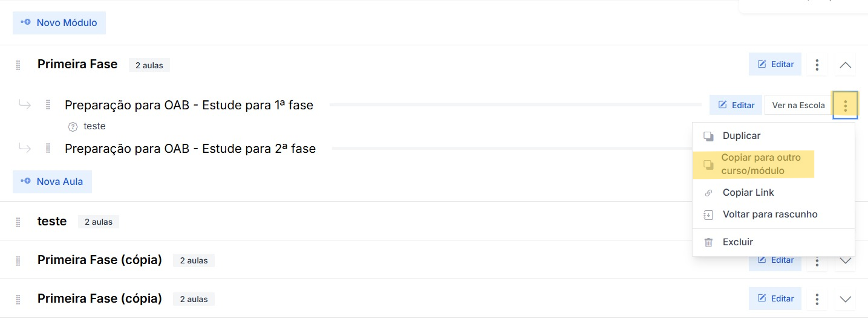Choose Copiar para outro curso/módulo option
The image size is (868, 322).
pyautogui.click(x=760, y=164)
